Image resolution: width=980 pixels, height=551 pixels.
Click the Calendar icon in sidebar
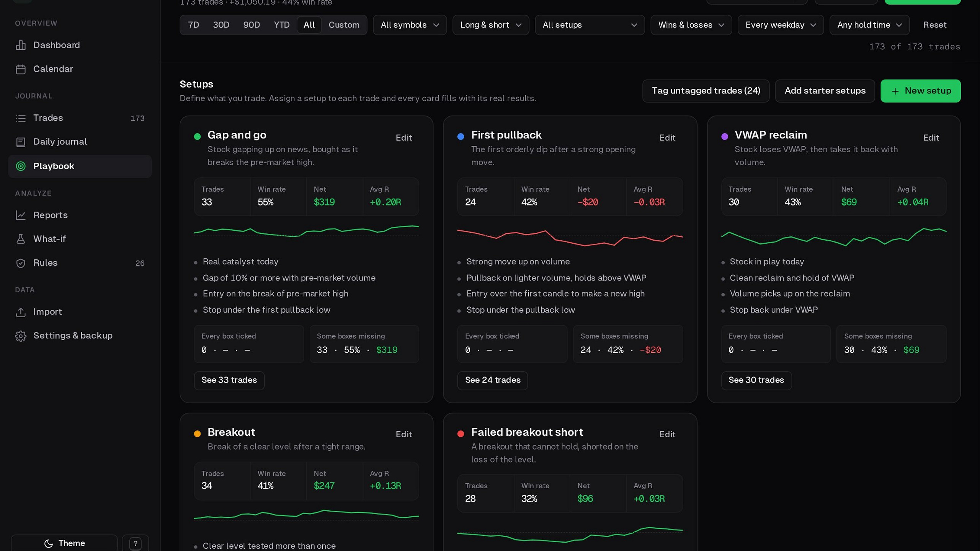[x=21, y=69]
